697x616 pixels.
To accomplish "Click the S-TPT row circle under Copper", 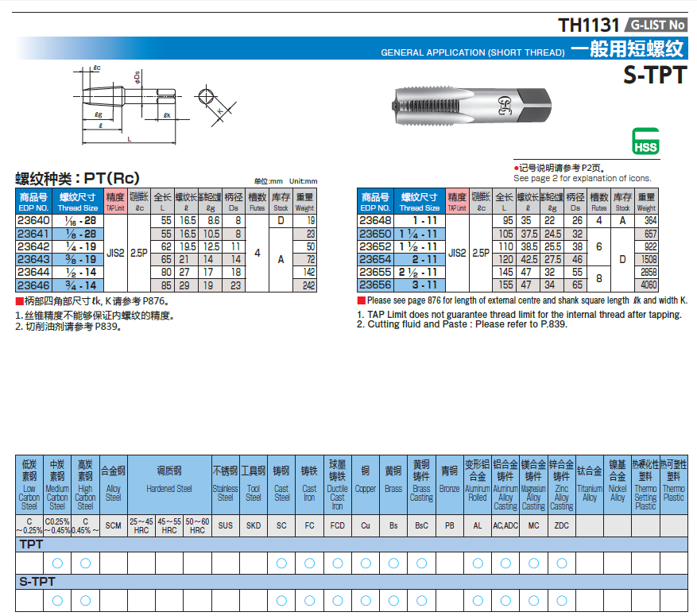I will 366,601.
